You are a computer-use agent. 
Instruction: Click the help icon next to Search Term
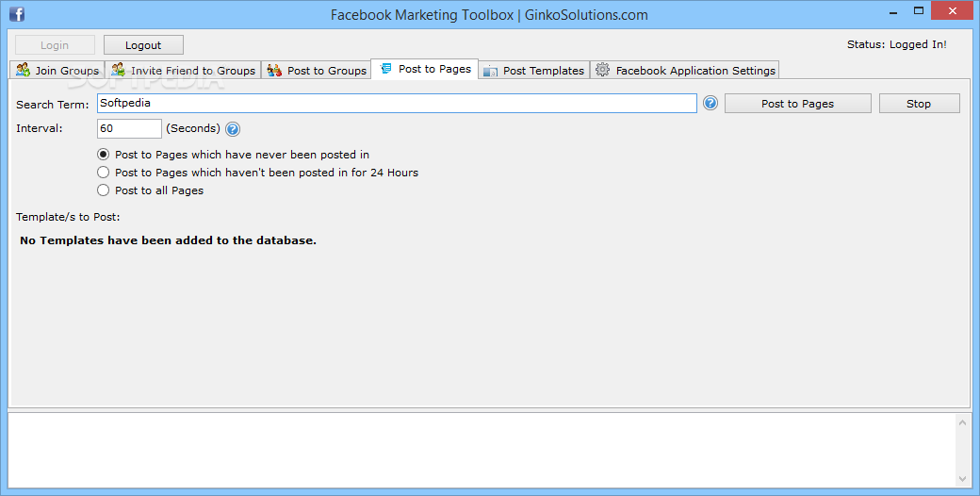pyautogui.click(x=710, y=103)
